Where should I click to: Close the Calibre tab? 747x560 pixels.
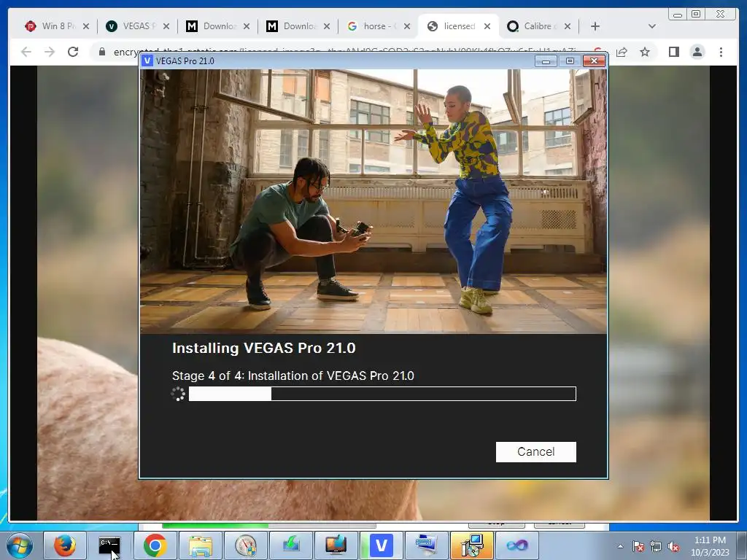click(568, 26)
